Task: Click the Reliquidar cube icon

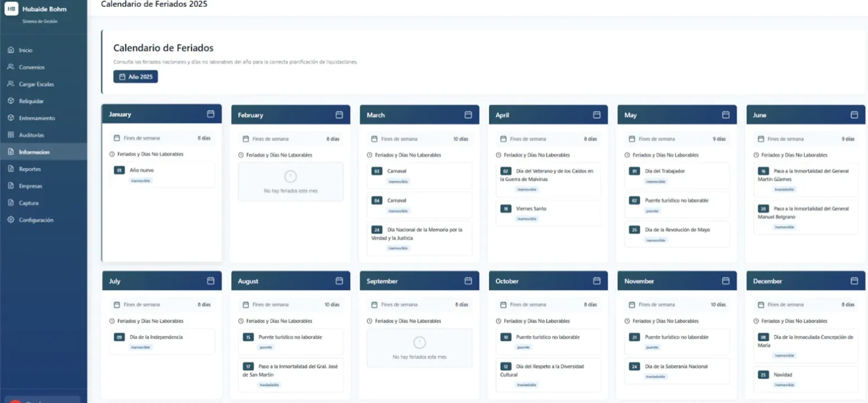Action: [11, 101]
